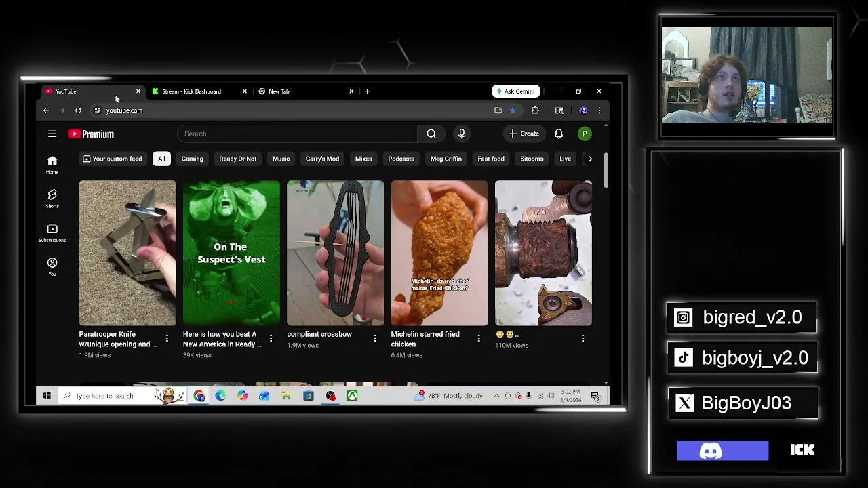Show hidden system tray icons

(x=496, y=396)
